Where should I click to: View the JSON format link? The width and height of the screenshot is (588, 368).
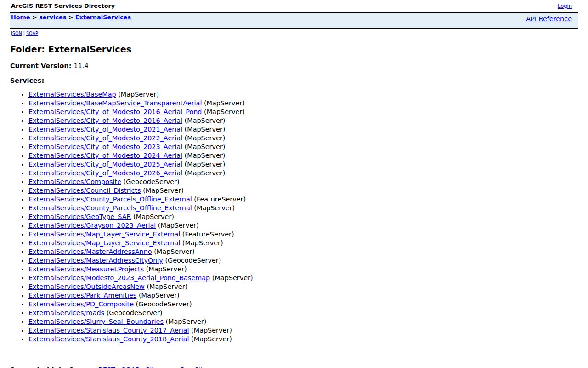pos(17,33)
